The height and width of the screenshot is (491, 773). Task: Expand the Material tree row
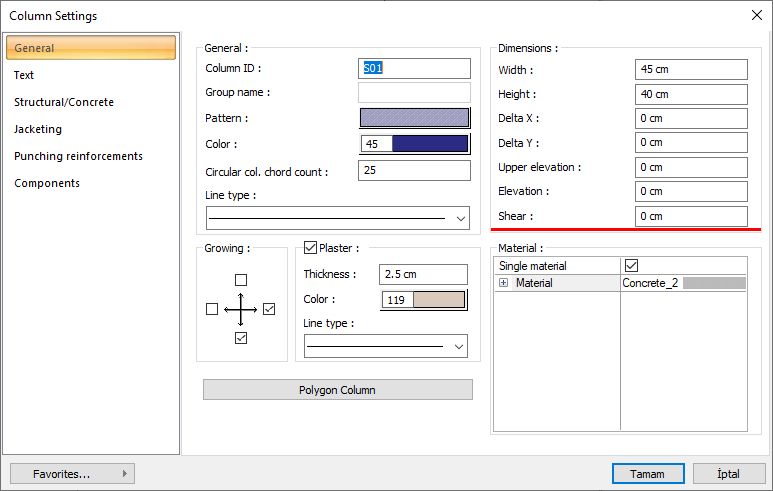(x=504, y=284)
